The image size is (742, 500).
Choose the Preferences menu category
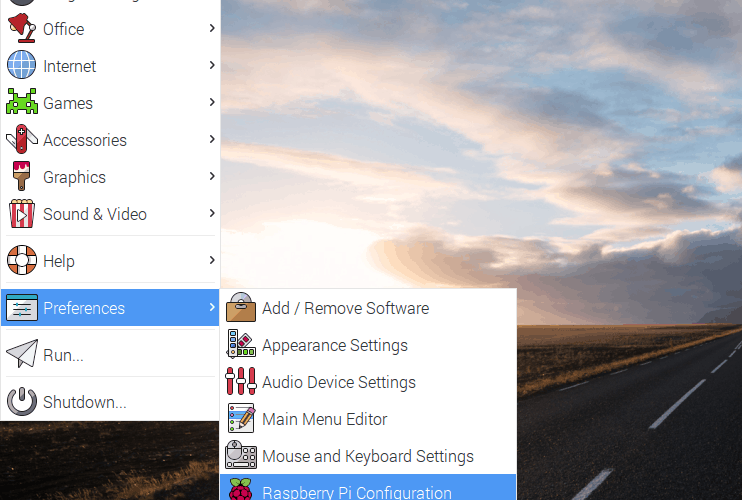(84, 308)
